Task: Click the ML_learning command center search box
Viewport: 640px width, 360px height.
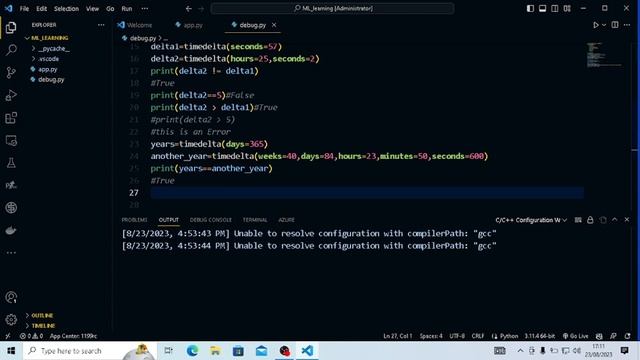Action: (x=332, y=8)
